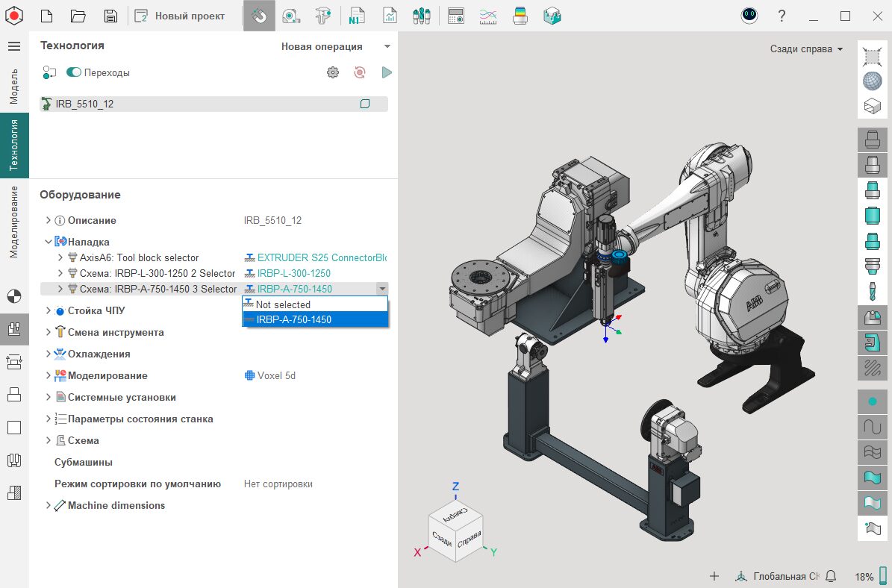The image size is (892, 588).
Task: Toggle the checkbox on the IRB_5510_12 row
Action: (365, 104)
